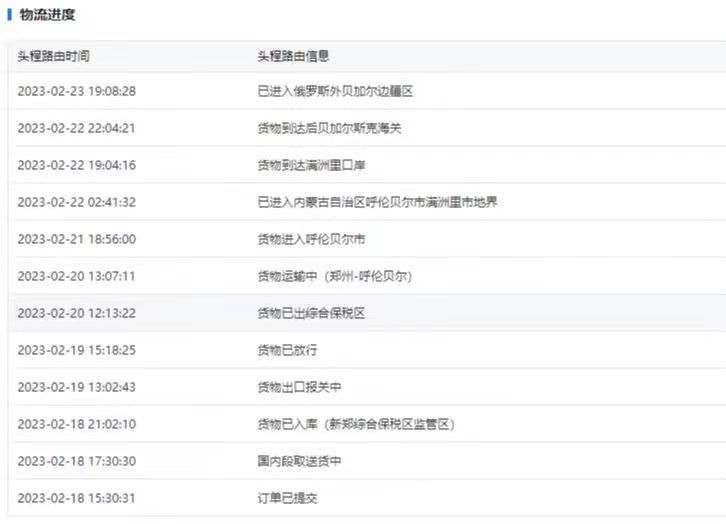Click the 订单已提交 status entry
The width and height of the screenshot is (726, 524).
(x=287, y=498)
